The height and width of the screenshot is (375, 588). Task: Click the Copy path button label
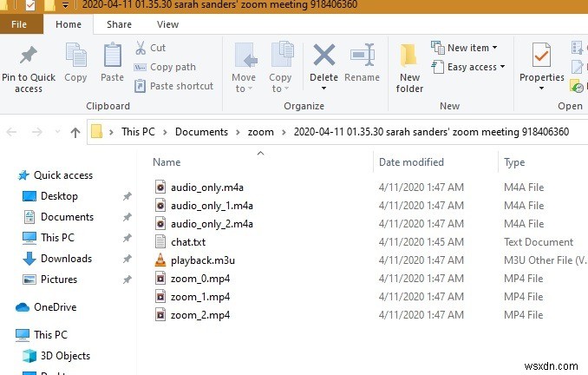click(x=173, y=67)
